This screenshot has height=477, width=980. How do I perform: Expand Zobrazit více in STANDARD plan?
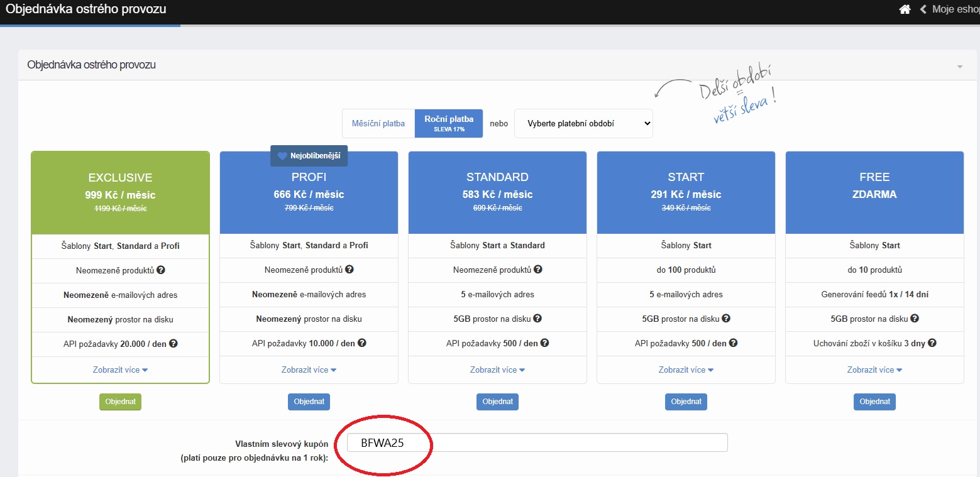(497, 370)
